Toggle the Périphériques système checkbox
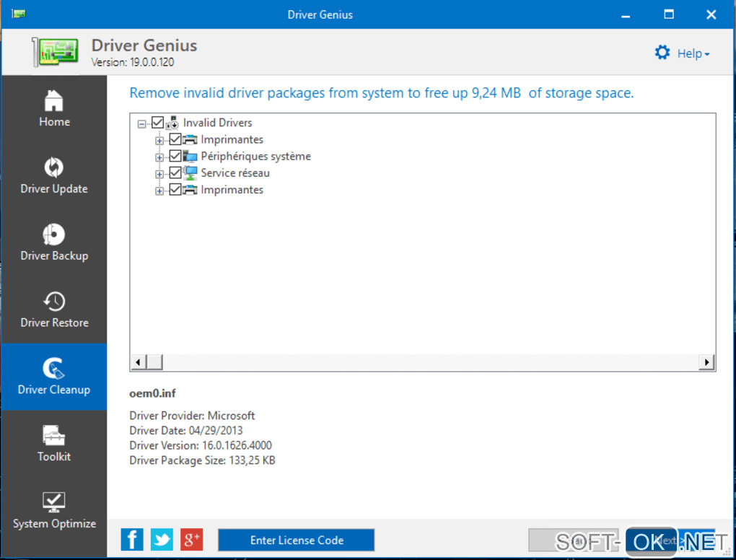This screenshot has height=560, width=736. 175,157
